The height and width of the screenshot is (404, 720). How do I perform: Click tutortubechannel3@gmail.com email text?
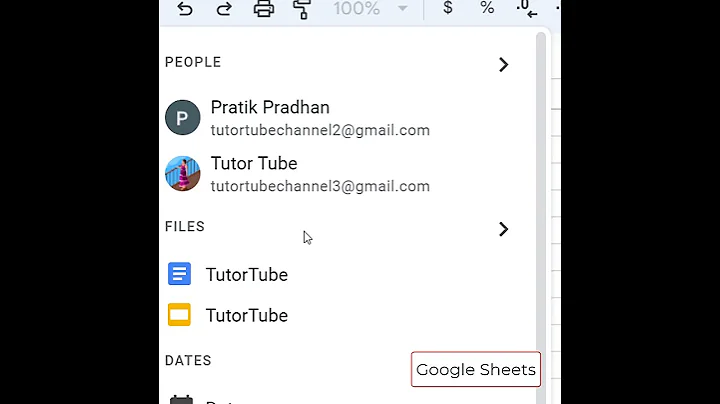[x=320, y=186]
